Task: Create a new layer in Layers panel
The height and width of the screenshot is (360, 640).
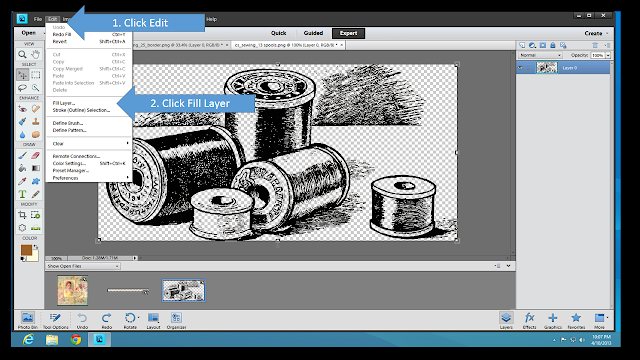Action: 522,45
